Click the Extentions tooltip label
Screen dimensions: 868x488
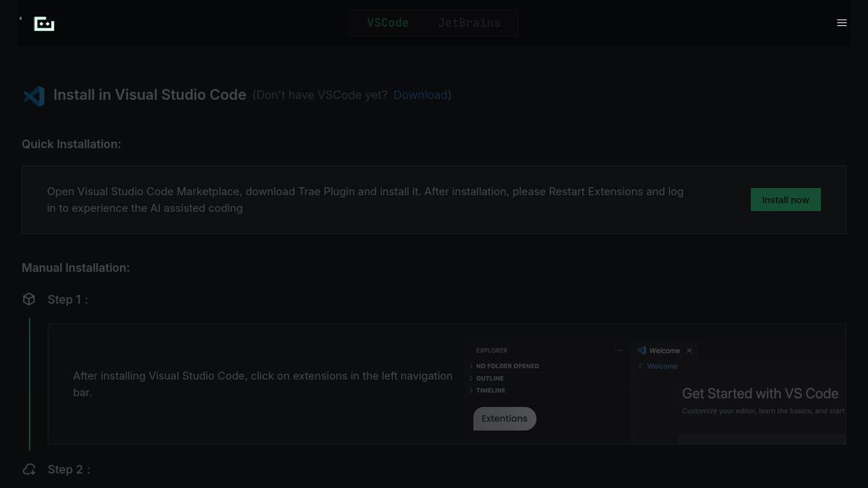(x=504, y=419)
